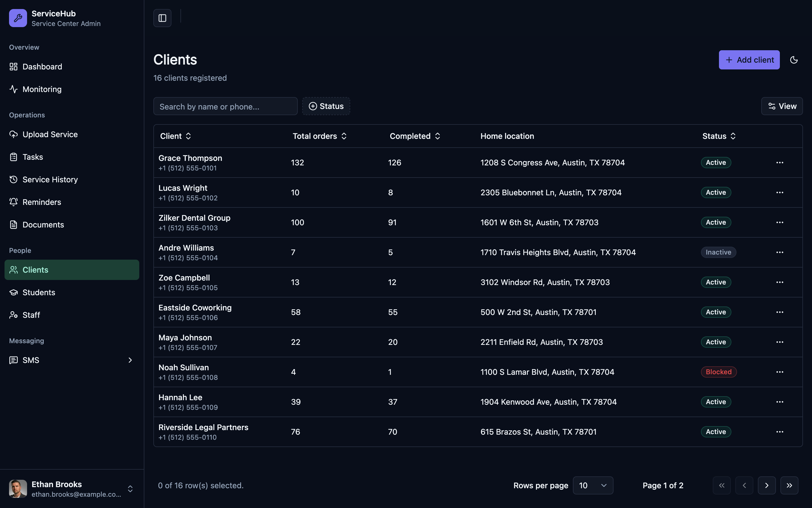Open Documents in sidebar
This screenshot has width=812, height=508.
(x=72, y=224)
